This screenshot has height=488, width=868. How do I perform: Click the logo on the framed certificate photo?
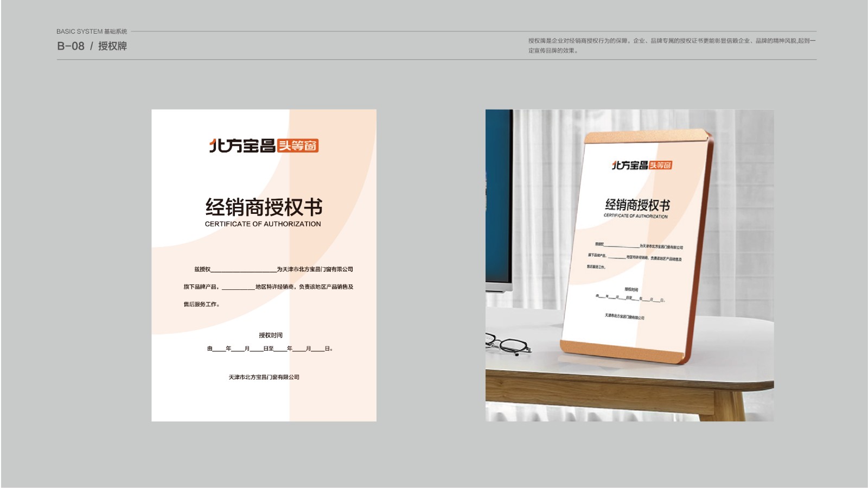coord(642,165)
